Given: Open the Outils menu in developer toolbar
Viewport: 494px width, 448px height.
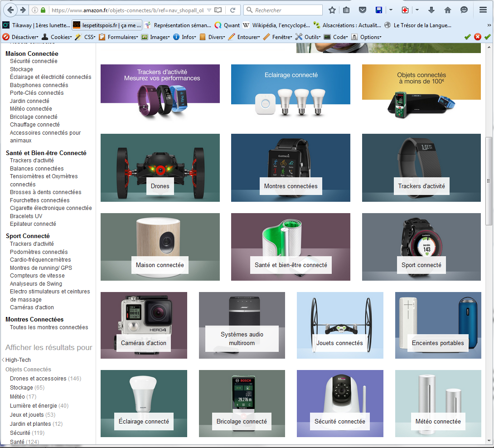Looking at the screenshot, I should click(308, 37).
